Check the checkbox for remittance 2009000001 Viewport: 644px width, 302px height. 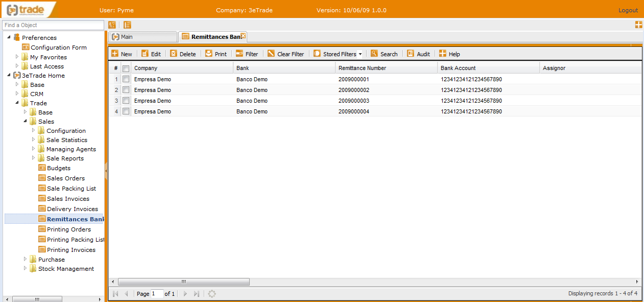click(x=126, y=79)
